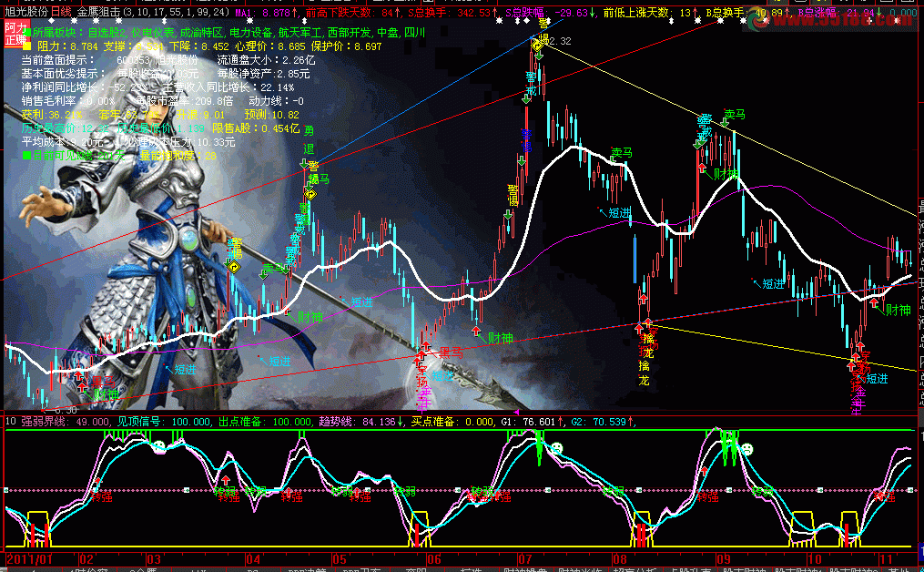The width and height of the screenshot is (924, 572).
Task: Click the January 黑马 label
Action: (x=103, y=382)
